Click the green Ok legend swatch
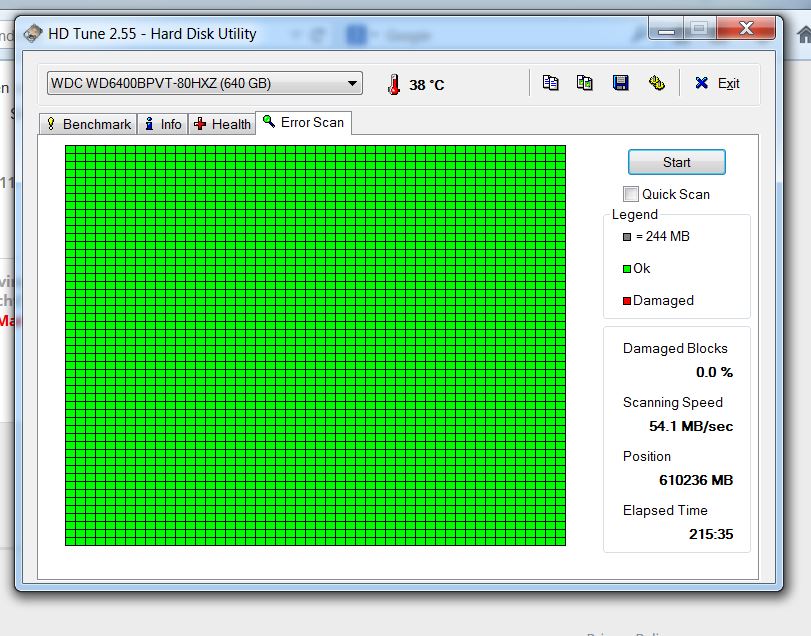Screen dimensions: 811x636 point(627,269)
